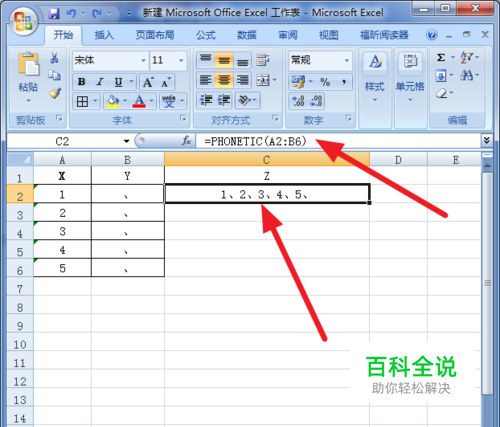Apply comma style
This screenshot has height=427, width=500.
tap(344, 82)
